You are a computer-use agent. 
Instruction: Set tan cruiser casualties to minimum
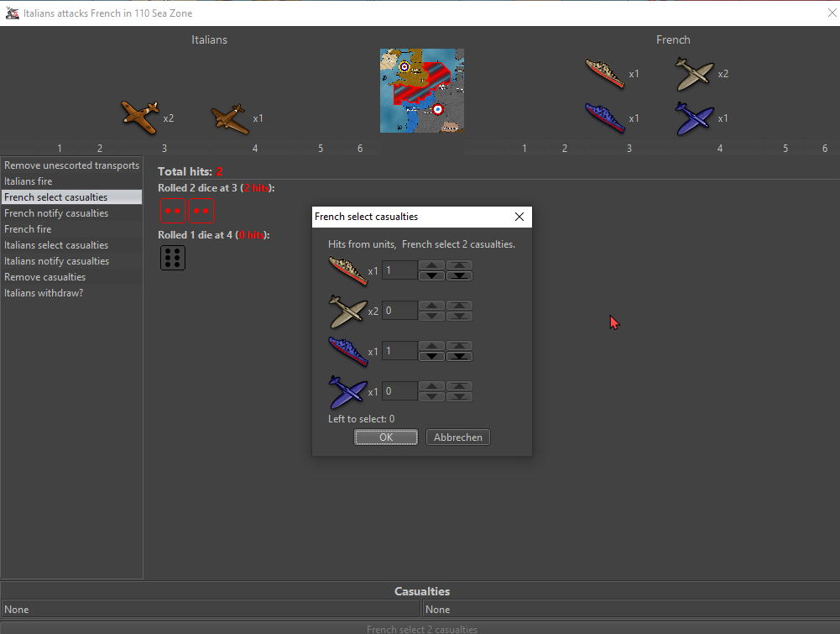tap(459, 275)
